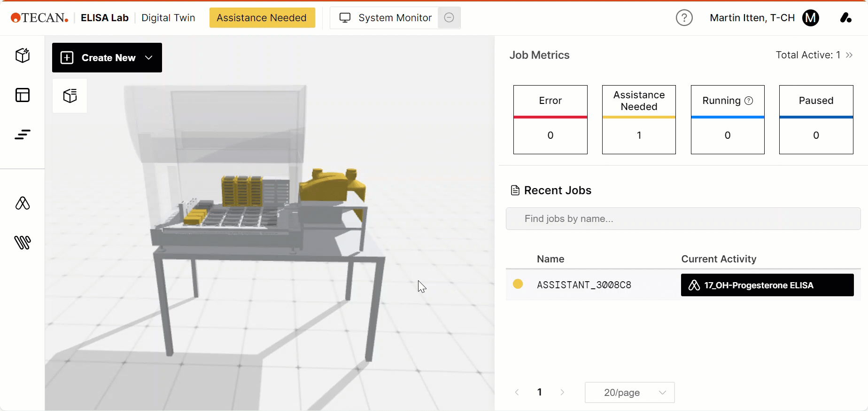Click yellow status dot of ASSISTANT_3008C8

518,284
